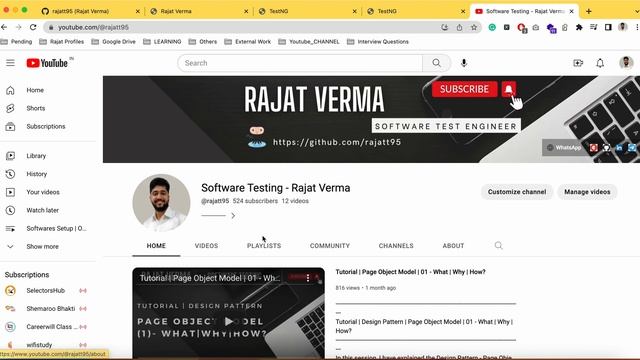Switch to the CHANNELS channel tab
Screen dimensions: 640x360
396,246
